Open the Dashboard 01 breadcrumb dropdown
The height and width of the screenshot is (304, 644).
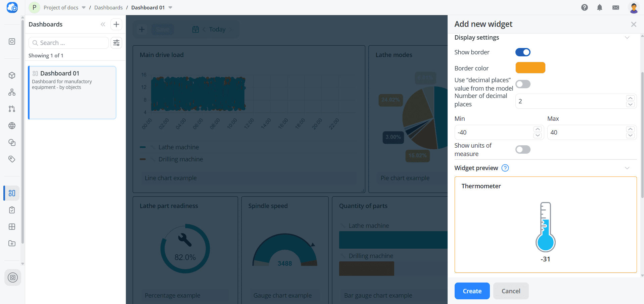click(x=170, y=7)
